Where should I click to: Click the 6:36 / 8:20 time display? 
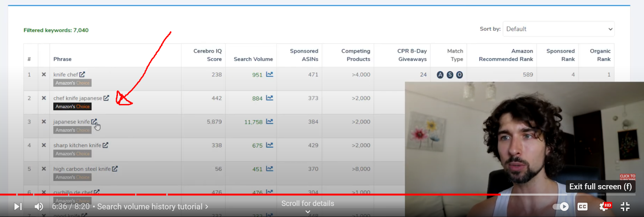(x=71, y=207)
